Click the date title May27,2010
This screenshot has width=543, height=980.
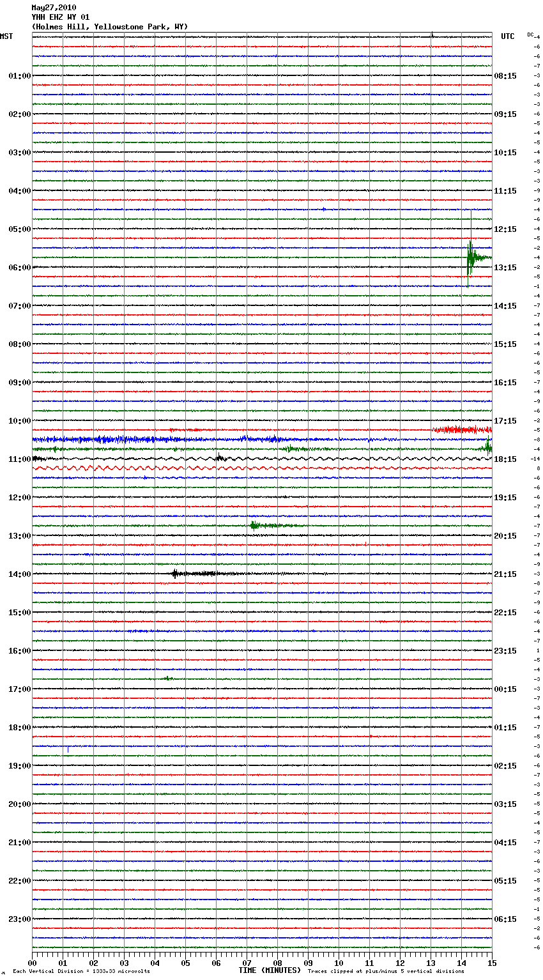point(54,8)
